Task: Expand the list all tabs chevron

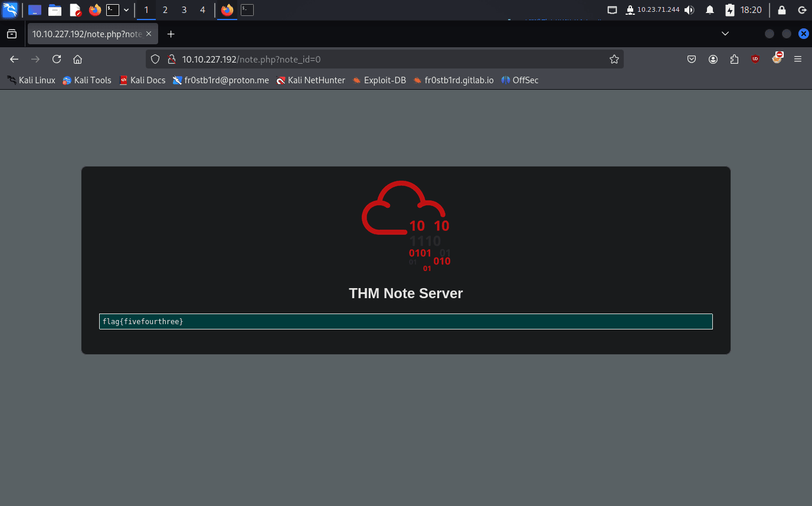Action: [x=725, y=34]
